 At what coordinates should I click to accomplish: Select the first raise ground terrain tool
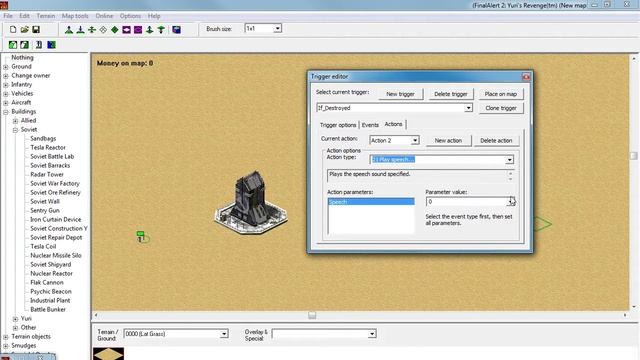tap(69, 29)
